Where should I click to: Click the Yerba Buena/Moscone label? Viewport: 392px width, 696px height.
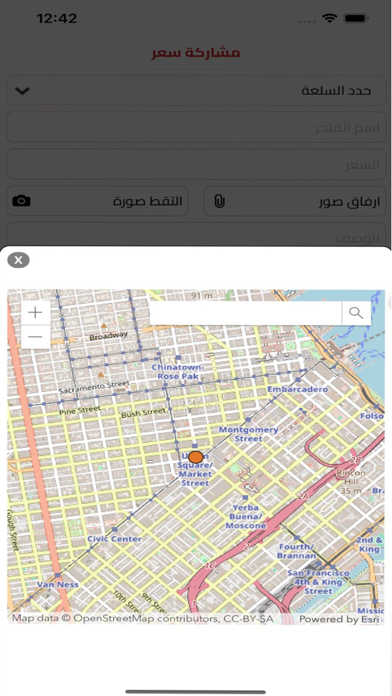pyautogui.click(x=245, y=517)
